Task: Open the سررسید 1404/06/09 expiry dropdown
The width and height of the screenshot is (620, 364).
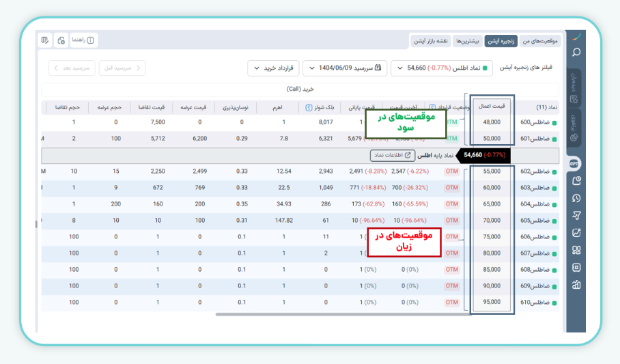Action: (345, 68)
